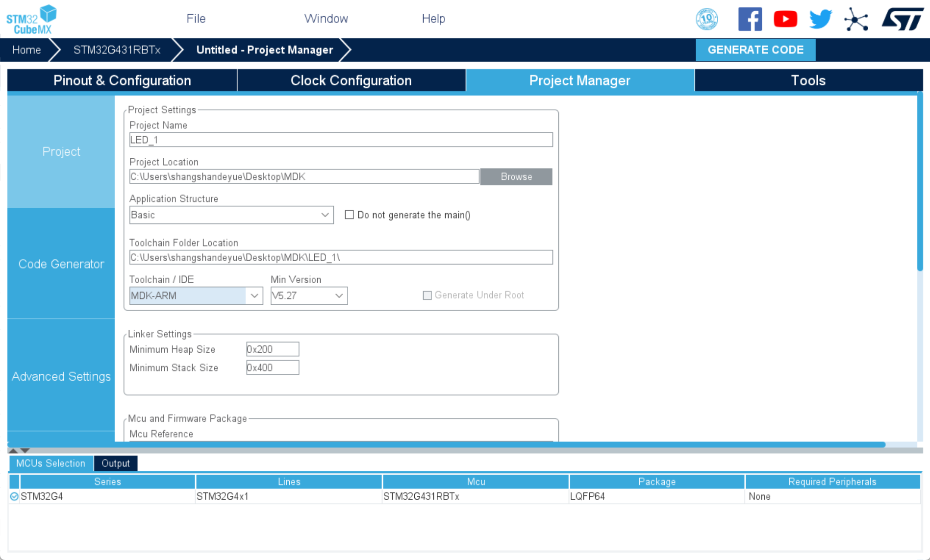Screen dimensions: 930x560
Task: Enable Do not generate the main() checkbox
Action: [349, 215]
